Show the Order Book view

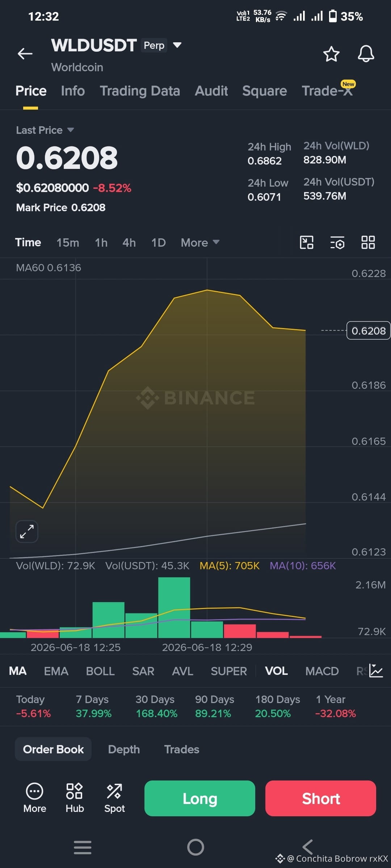53,749
